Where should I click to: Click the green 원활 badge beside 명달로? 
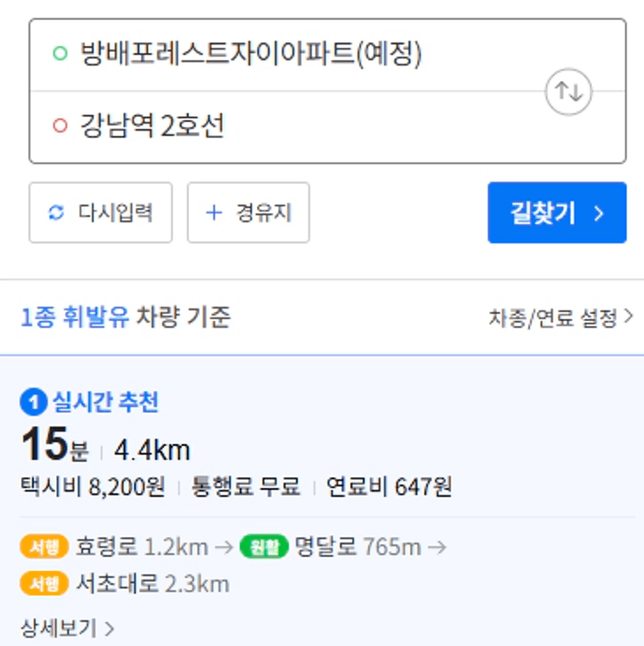(265, 547)
